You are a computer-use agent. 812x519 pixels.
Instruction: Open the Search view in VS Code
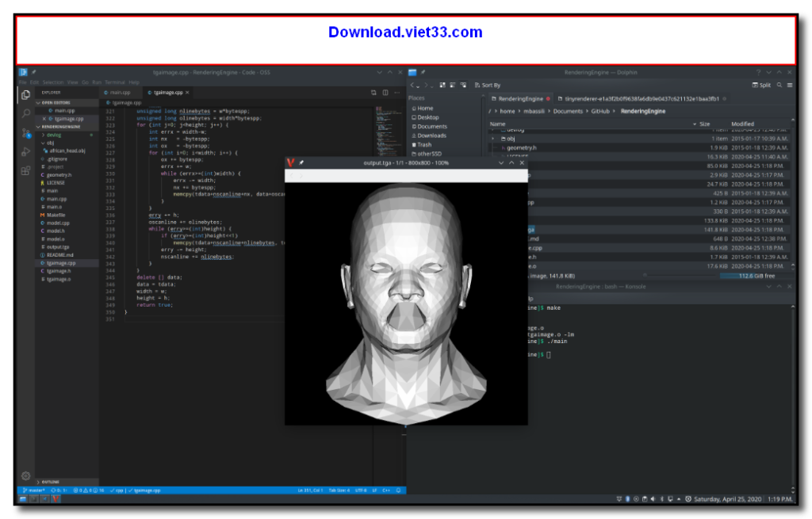25,114
